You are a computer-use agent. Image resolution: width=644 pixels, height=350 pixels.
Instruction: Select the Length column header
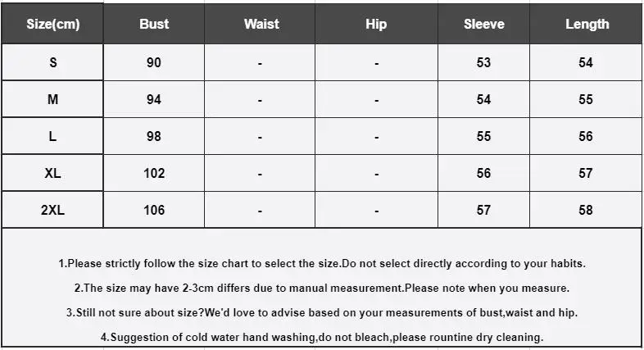pyautogui.click(x=586, y=24)
